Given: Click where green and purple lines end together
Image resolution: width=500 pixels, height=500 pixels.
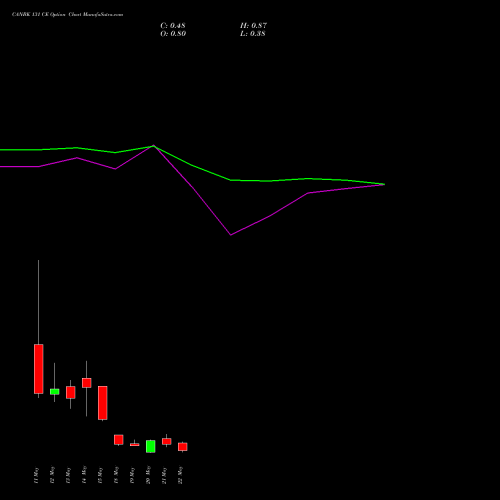Looking at the screenshot, I should pos(384,184).
